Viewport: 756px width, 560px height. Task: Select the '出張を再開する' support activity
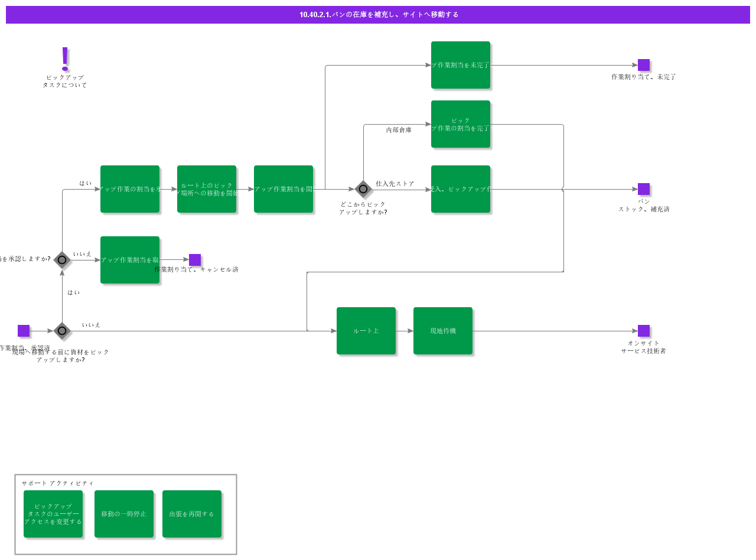point(192,514)
